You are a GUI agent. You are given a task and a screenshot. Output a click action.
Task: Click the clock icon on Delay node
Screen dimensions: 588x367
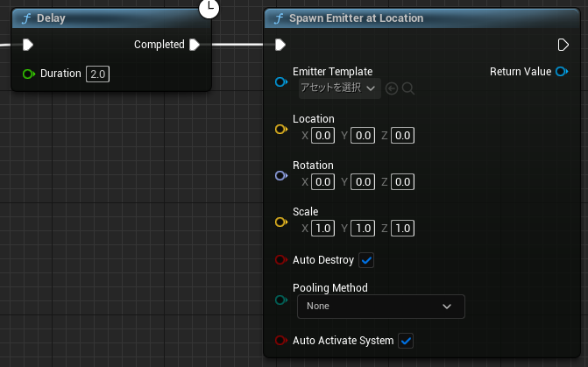[x=209, y=8]
